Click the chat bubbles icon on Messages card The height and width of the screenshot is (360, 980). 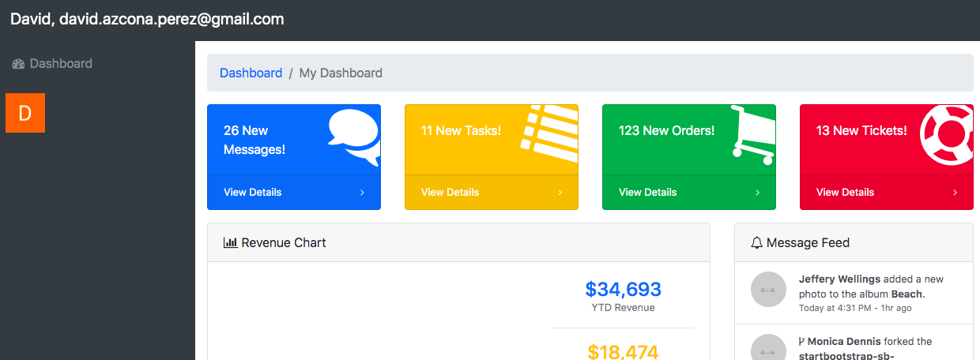tap(354, 138)
